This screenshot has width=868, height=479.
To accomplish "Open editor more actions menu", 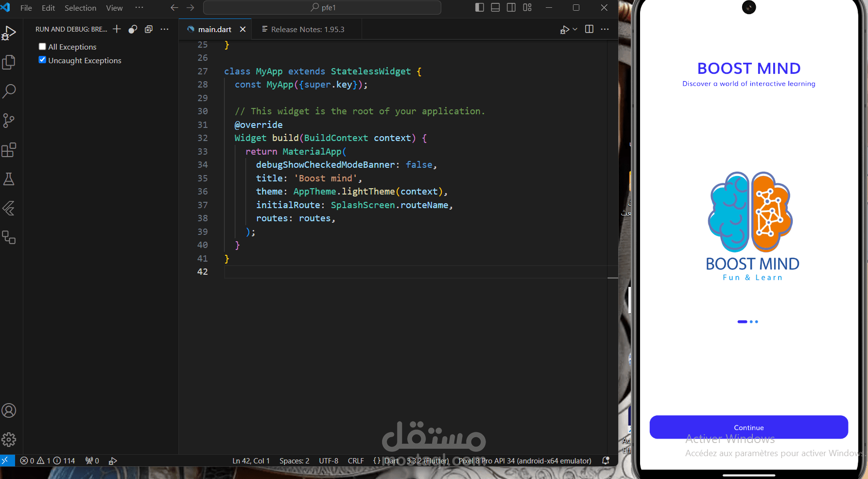I will coord(605,29).
